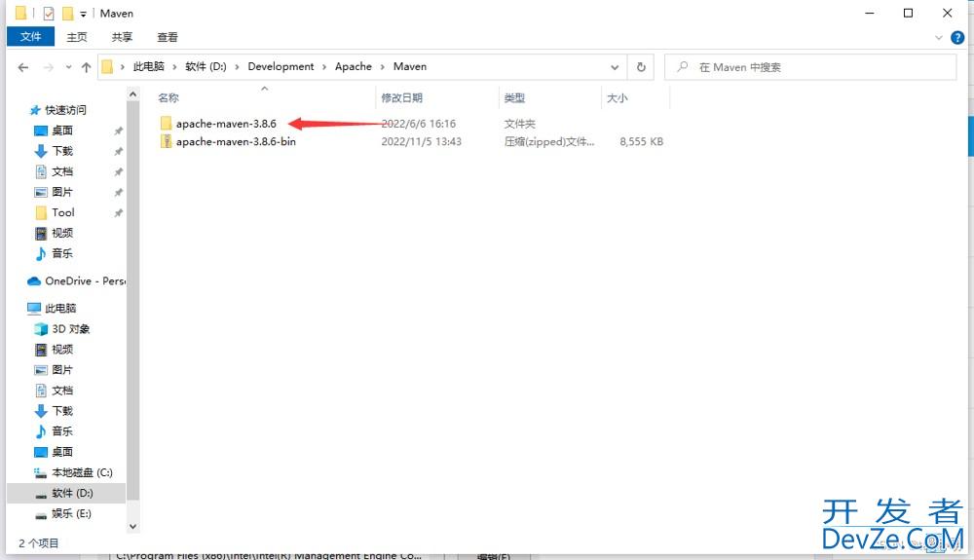The width and height of the screenshot is (974, 560).
Task: Open 3D 对象 under 此电脑
Action: [x=70, y=329]
